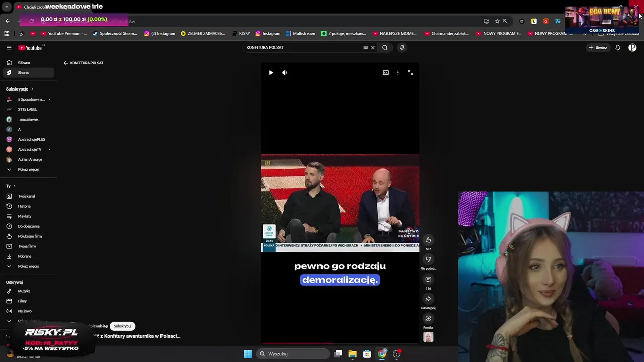Seek along the Short's red progress bar

[340, 343]
